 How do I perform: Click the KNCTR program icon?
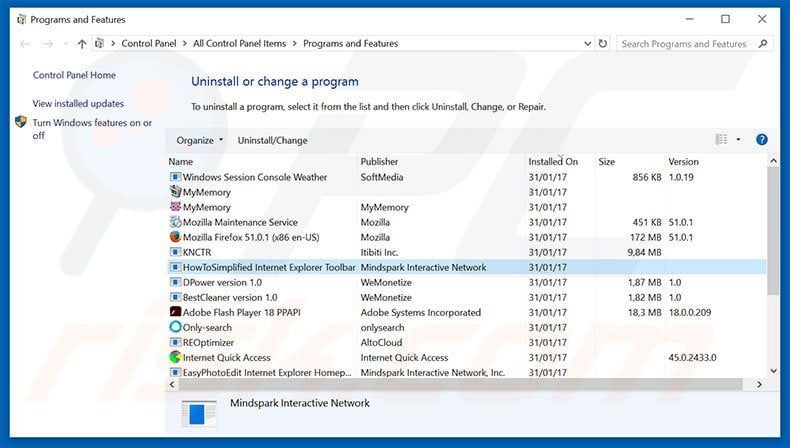[175, 252]
